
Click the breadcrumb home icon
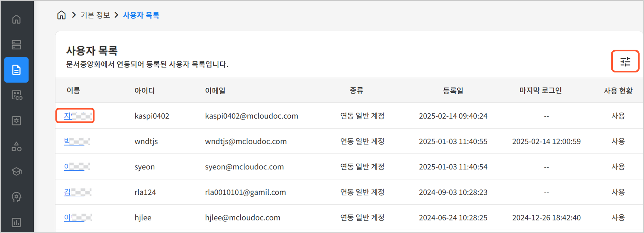coord(61,15)
